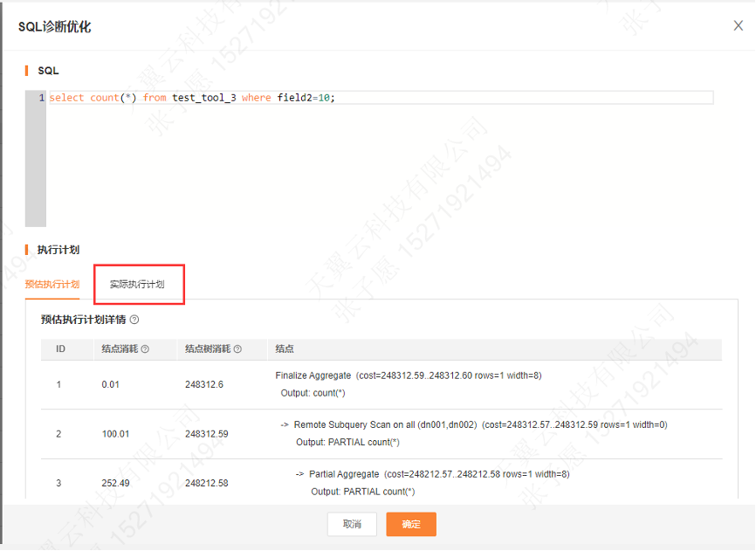Select the 预估执行计划 tab
The width and height of the screenshot is (756, 551).
tap(52, 285)
